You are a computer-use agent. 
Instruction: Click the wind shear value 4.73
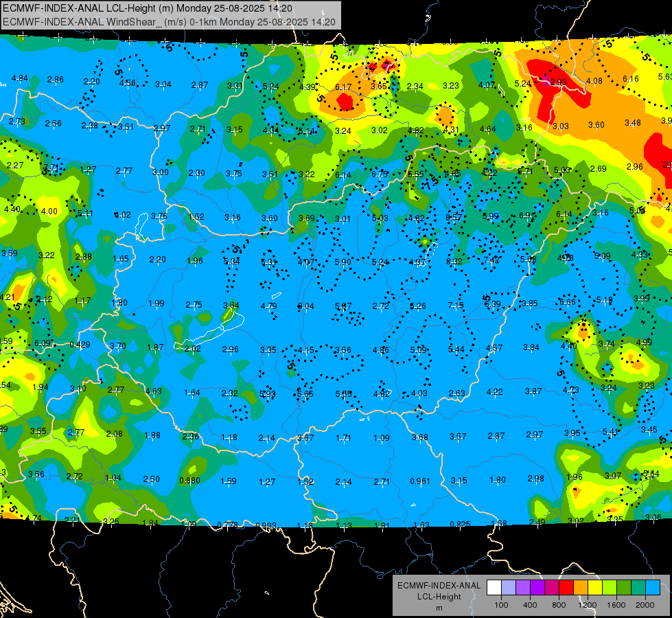570,389
